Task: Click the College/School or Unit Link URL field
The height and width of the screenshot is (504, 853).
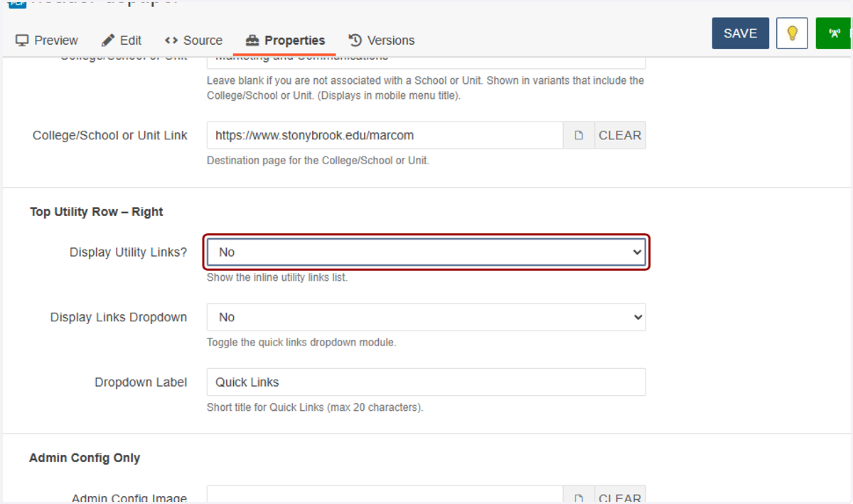Action: click(x=385, y=135)
